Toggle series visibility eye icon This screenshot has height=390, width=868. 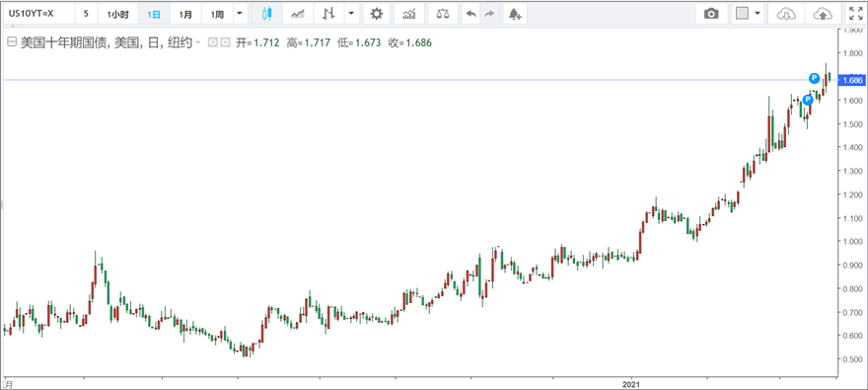tap(213, 42)
